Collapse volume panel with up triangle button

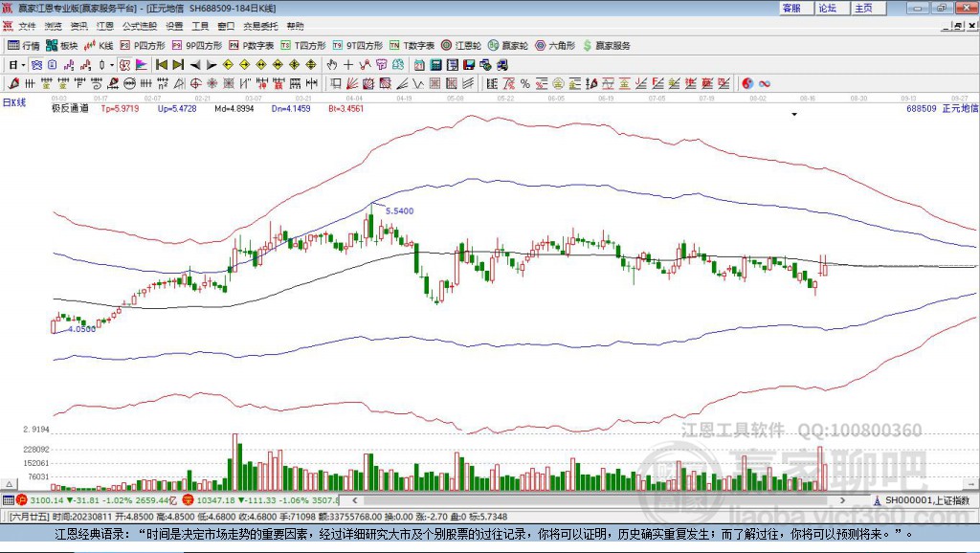click(x=9, y=484)
